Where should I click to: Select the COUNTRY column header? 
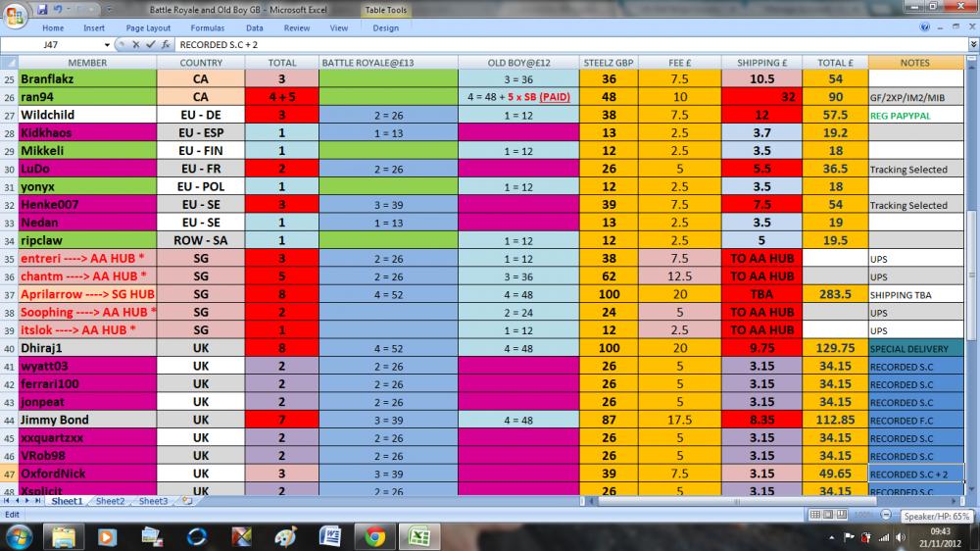[x=201, y=63]
